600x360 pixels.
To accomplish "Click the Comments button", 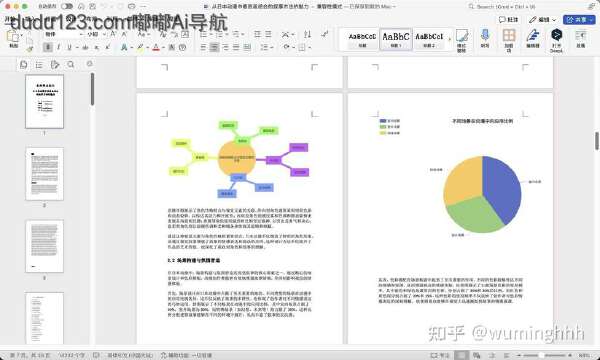I will pos(509,20).
